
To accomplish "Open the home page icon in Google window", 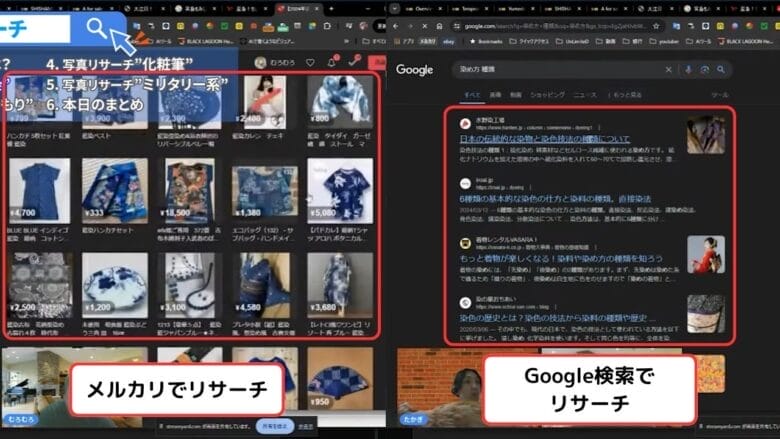I will point(439,26).
